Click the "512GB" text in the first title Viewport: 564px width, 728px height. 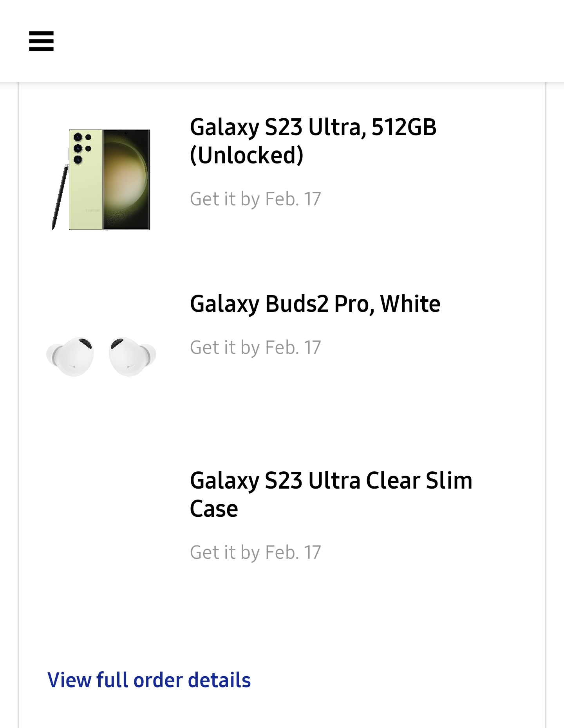tap(404, 127)
